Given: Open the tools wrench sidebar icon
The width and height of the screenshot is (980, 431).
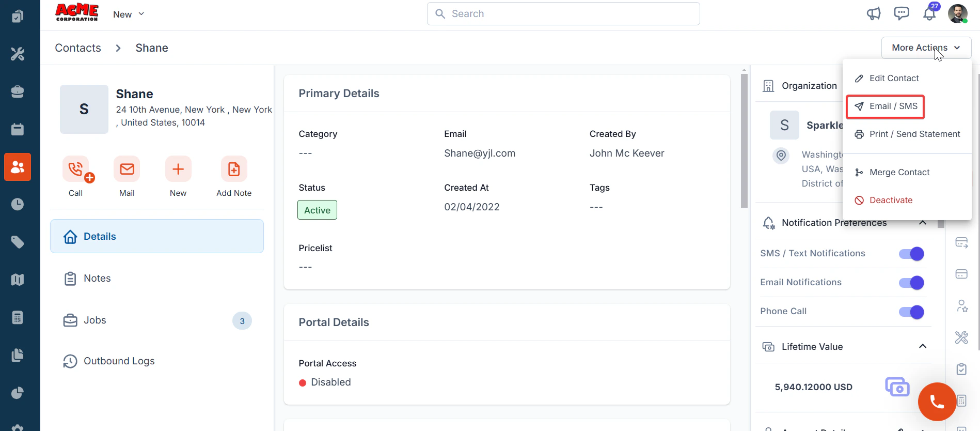Looking at the screenshot, I should point(18,54).
